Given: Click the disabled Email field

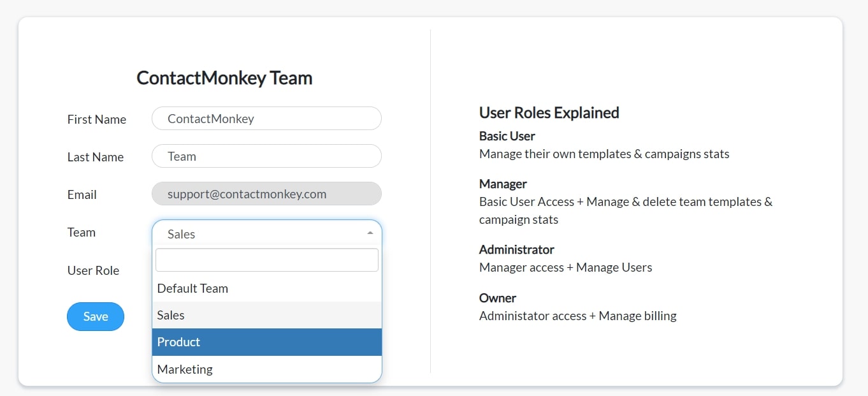Looking at the screenshot, I should tap(266, 194).
